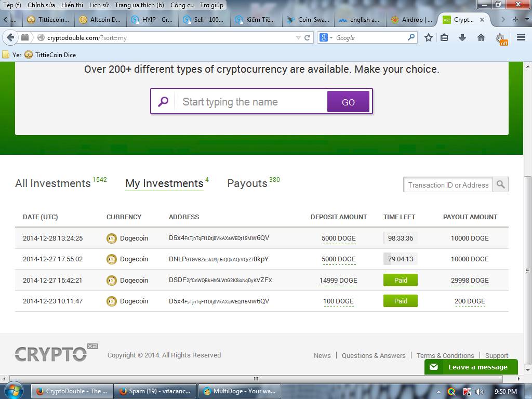
Task: Open the URL history dropdown arrow
Action: click(298, 37)
